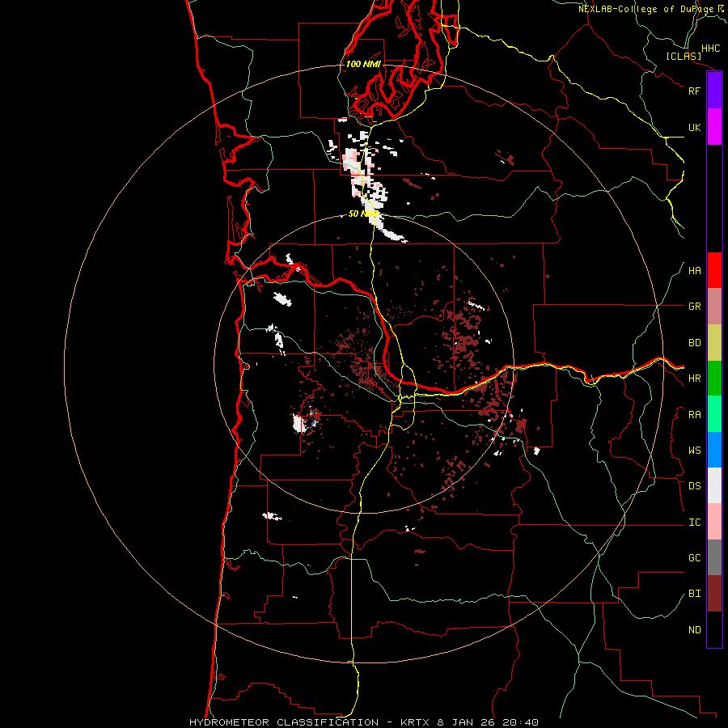Click the RA legend label

[x=694, y=415]
